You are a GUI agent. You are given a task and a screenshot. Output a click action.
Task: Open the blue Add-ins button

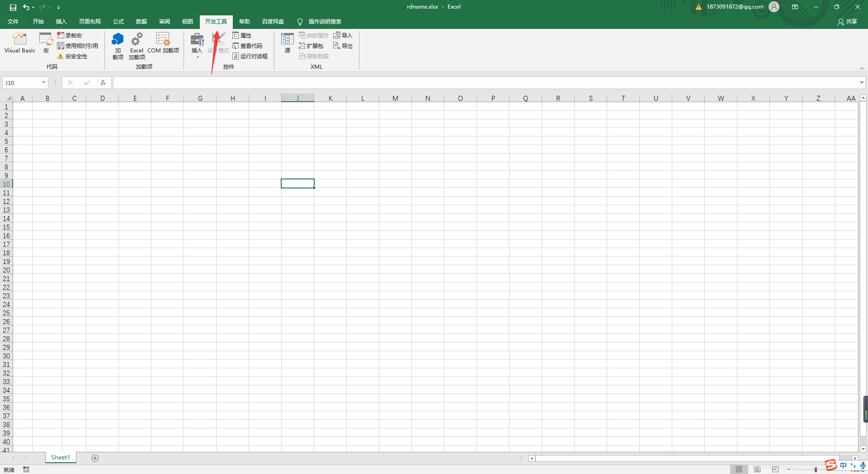tap(118, 46)
